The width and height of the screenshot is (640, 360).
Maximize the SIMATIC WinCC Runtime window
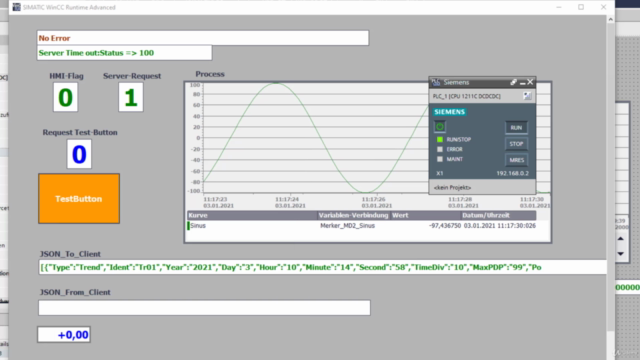[x=581, y=7]
